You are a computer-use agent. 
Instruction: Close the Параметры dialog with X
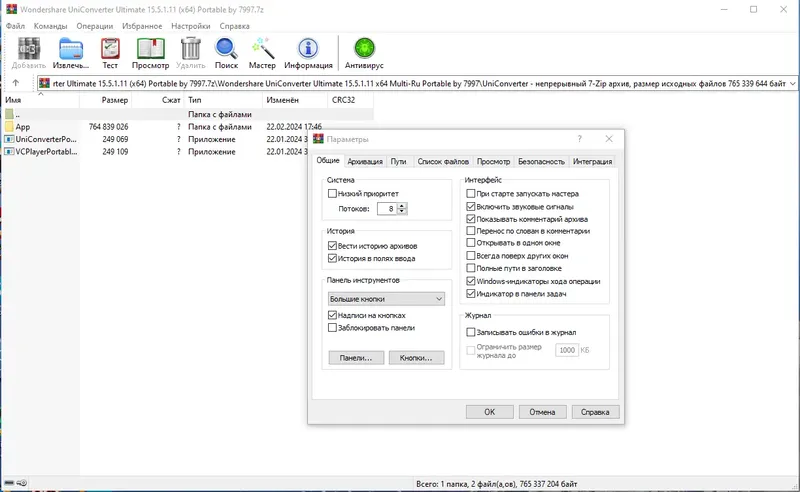click(x=609, y=139)
